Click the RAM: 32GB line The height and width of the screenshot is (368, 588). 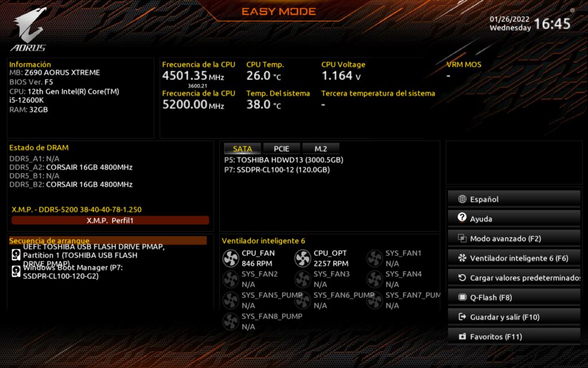point(29,110)
